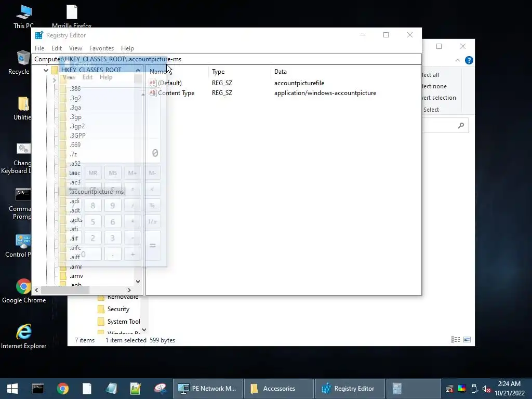532x399 pixels.
Task: Open the Internet Explorer desktop icon
Action: [24, 336]
